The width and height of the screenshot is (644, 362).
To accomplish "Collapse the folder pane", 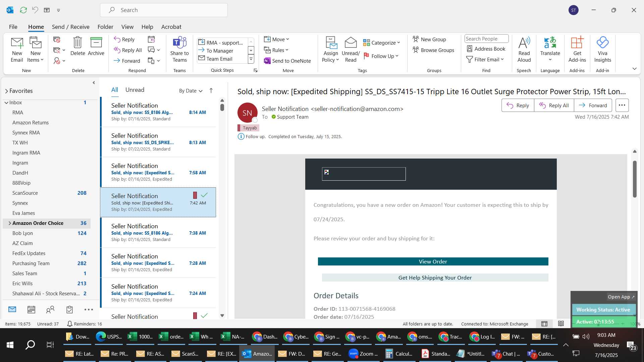I will coord(94,83).
